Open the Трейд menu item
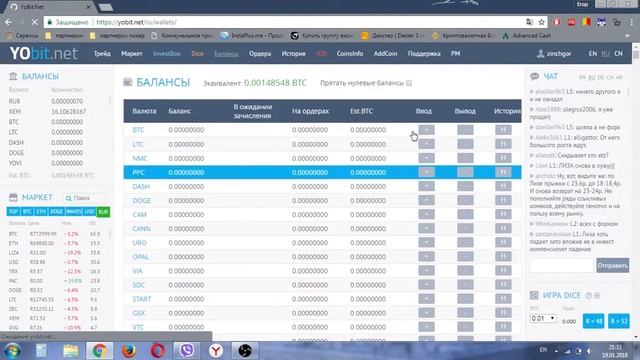This screenshot has width=640, height=360. pos(102,53)
